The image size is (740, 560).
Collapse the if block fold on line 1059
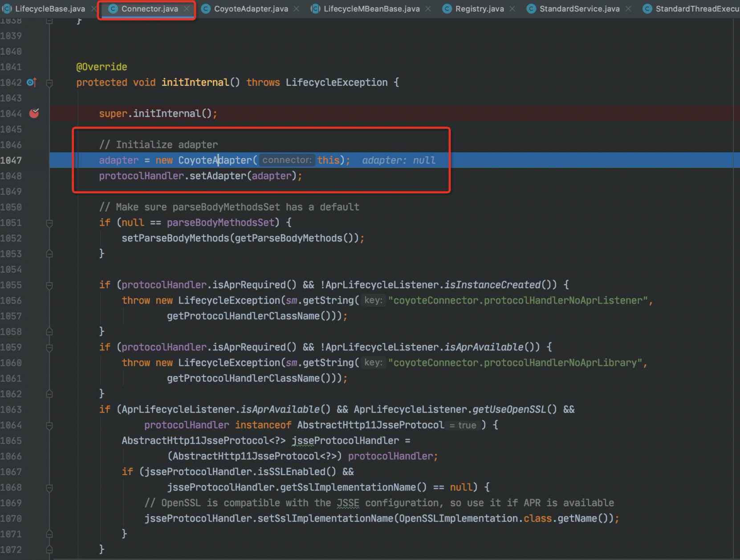49,347
